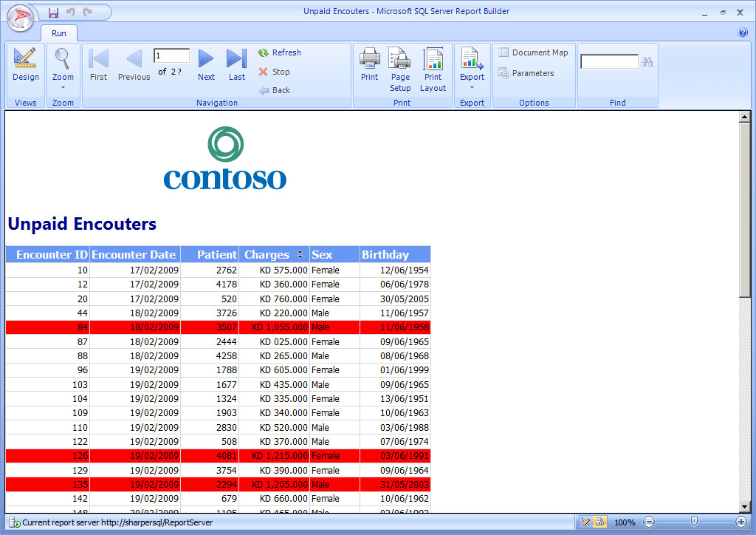
Task: Select the charge cell KD 660.000
Action: point(275,498)
